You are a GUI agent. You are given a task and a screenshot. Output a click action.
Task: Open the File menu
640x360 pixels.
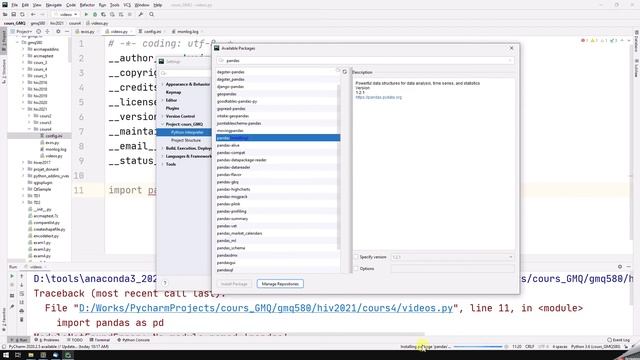tap(15, 5)
